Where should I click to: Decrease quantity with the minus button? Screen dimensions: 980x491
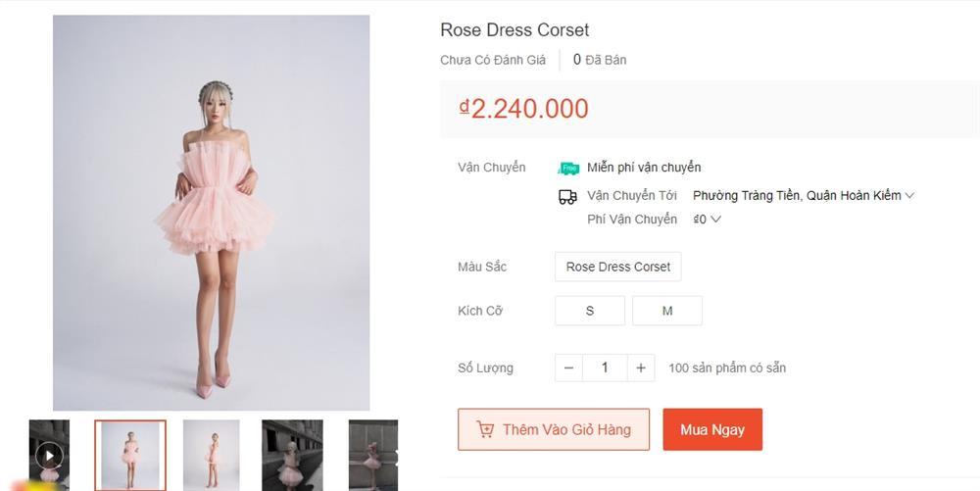click(569, 368)
